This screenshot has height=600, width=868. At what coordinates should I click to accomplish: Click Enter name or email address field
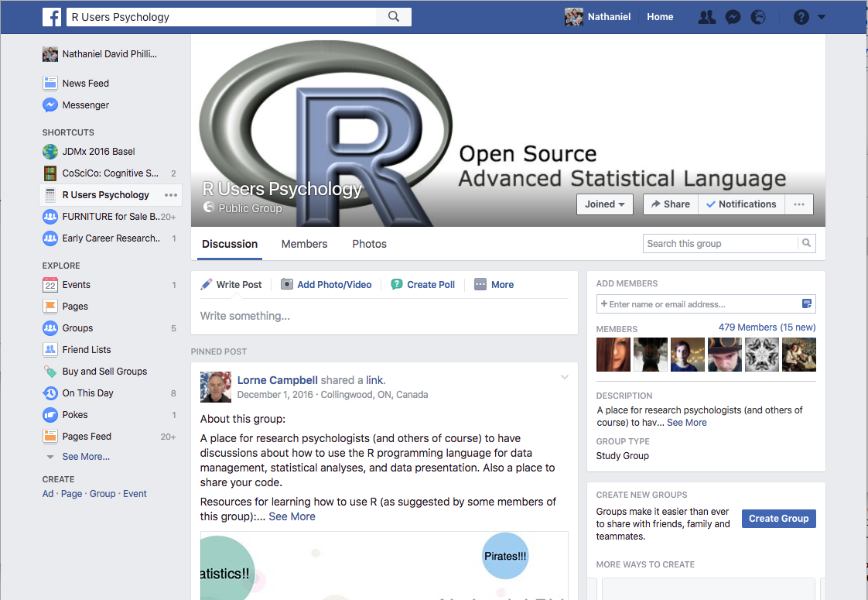pyautogui.click(x=699, y=304)
